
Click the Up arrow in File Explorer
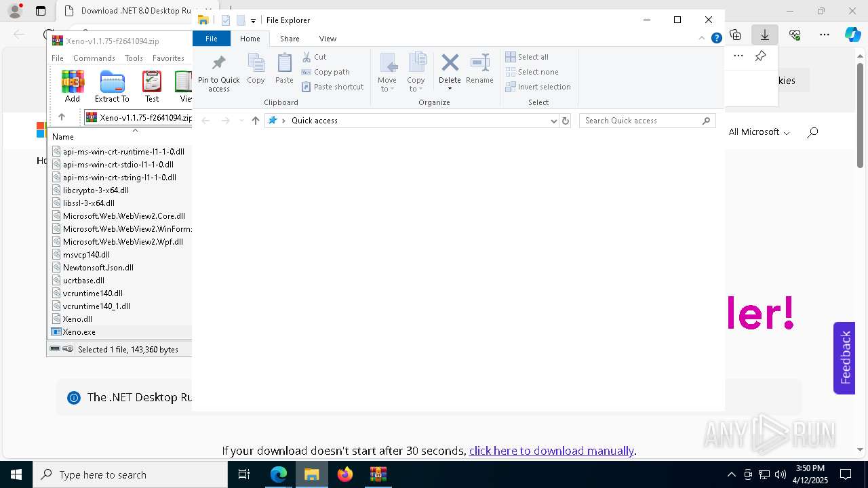coord(255,121)
